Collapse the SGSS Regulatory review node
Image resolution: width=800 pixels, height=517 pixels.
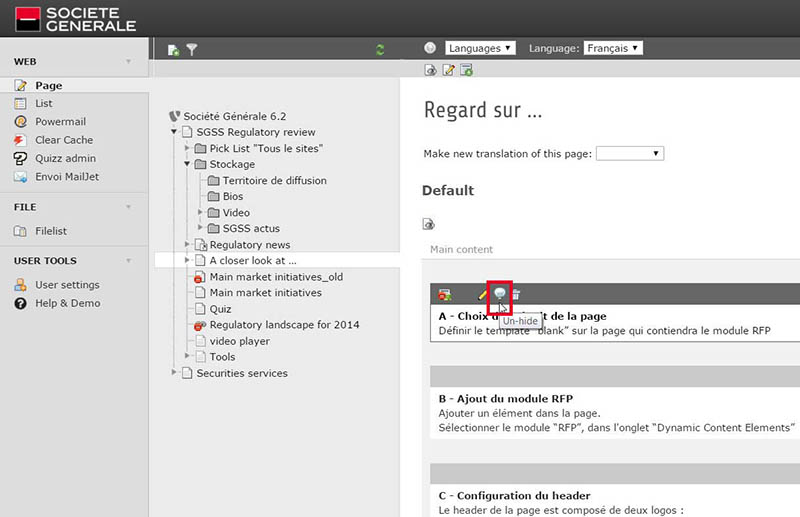(x=174, y=132)
